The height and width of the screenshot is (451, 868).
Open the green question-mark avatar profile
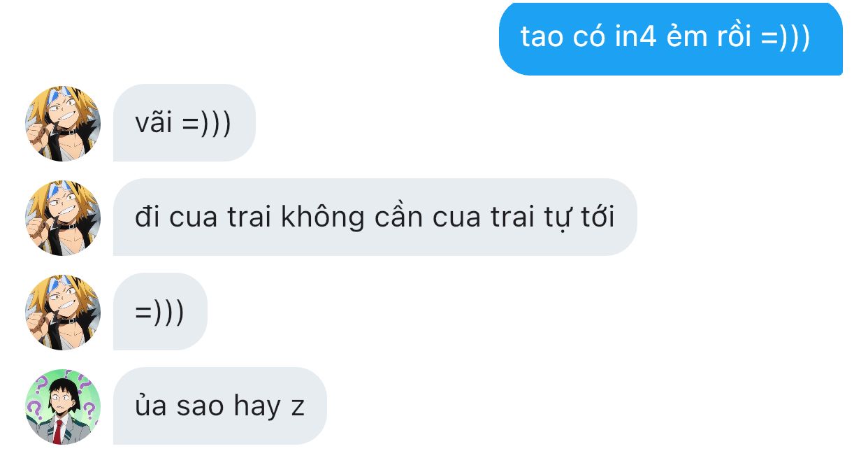[x=63, y=407]
